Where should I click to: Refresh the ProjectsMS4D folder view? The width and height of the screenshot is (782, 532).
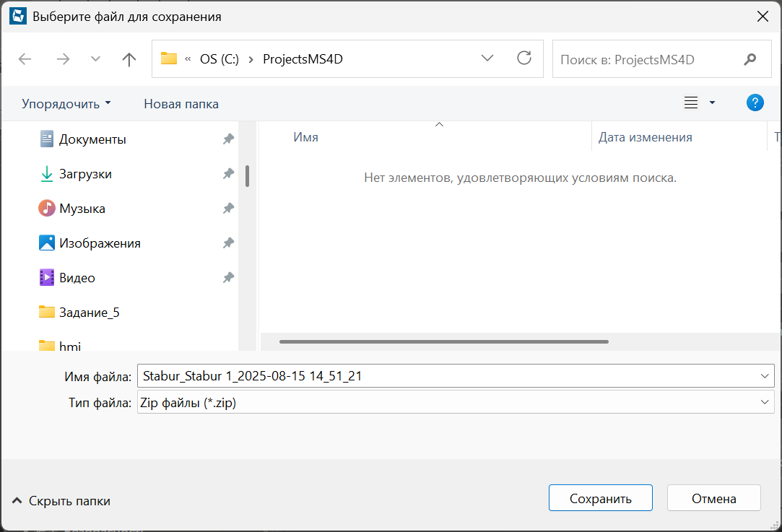[524, 58]
